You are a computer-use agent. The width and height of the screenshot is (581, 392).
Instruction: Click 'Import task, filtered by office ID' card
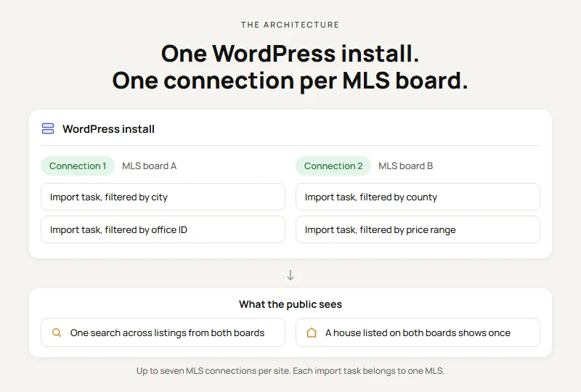tap(163, 229)
